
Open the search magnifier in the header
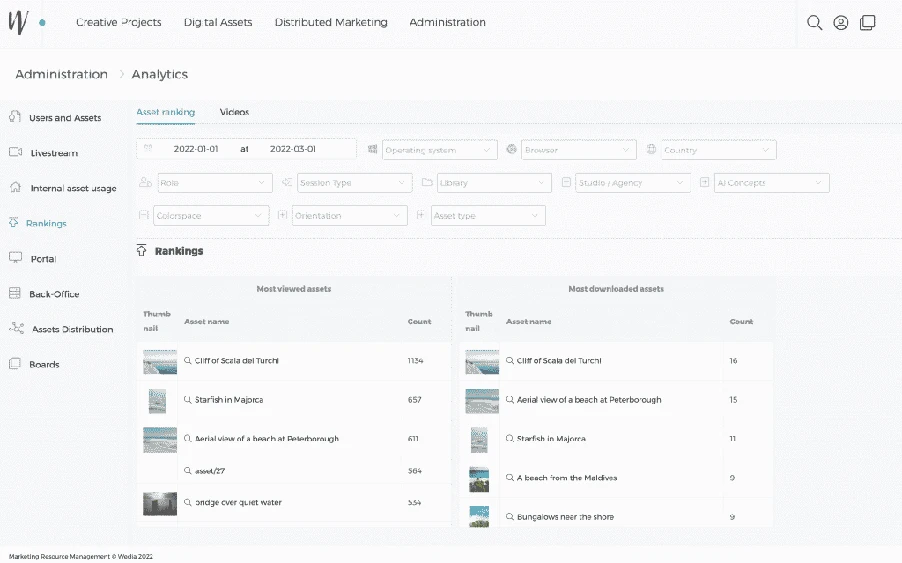coord(814,22)
